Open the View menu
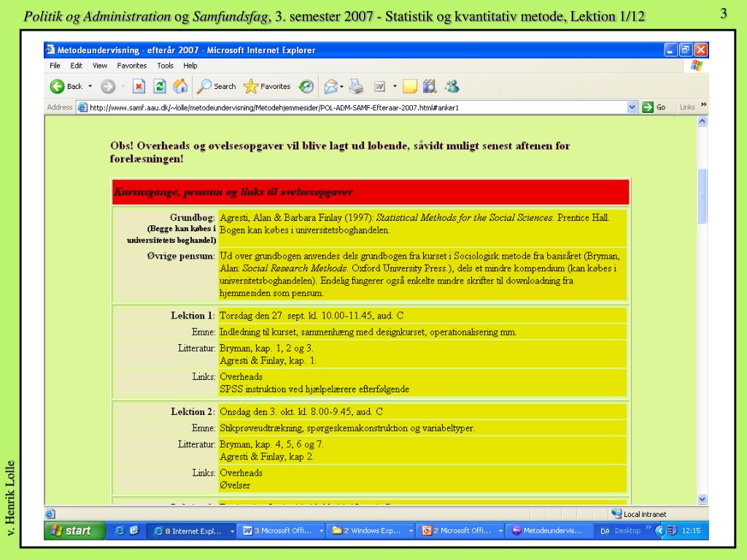This screenshot has height=560, width=747. [99, 66]
